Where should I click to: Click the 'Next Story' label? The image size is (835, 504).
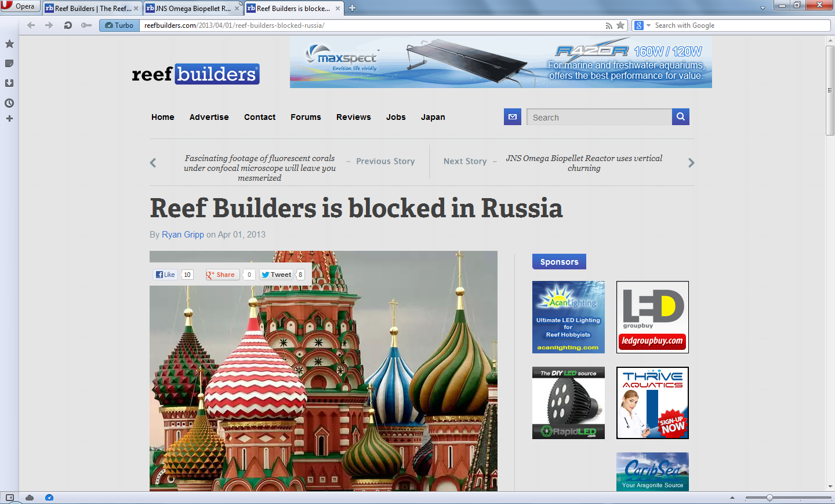click(x=465, y=162)
